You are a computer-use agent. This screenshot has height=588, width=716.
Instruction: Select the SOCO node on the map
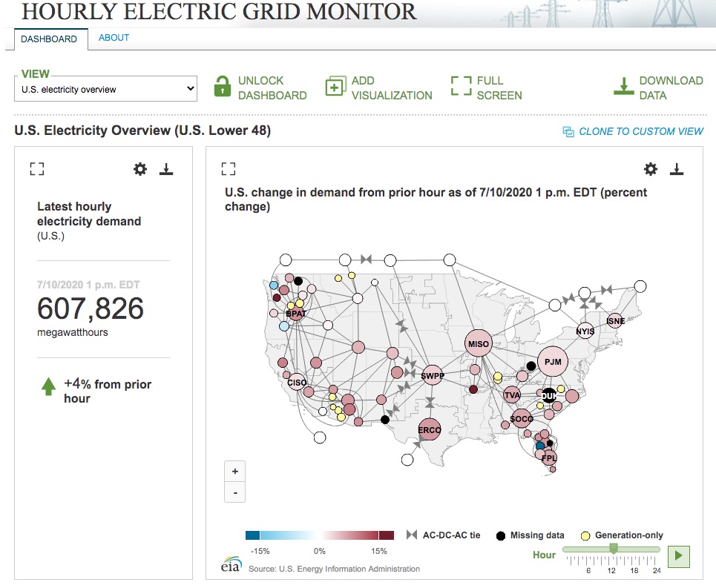[521, 418]
